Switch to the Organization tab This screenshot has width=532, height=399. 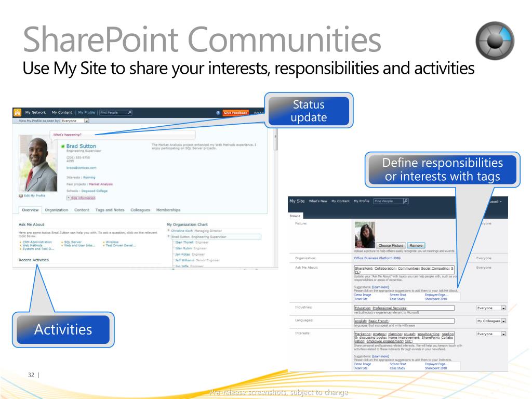coord(56,210)
